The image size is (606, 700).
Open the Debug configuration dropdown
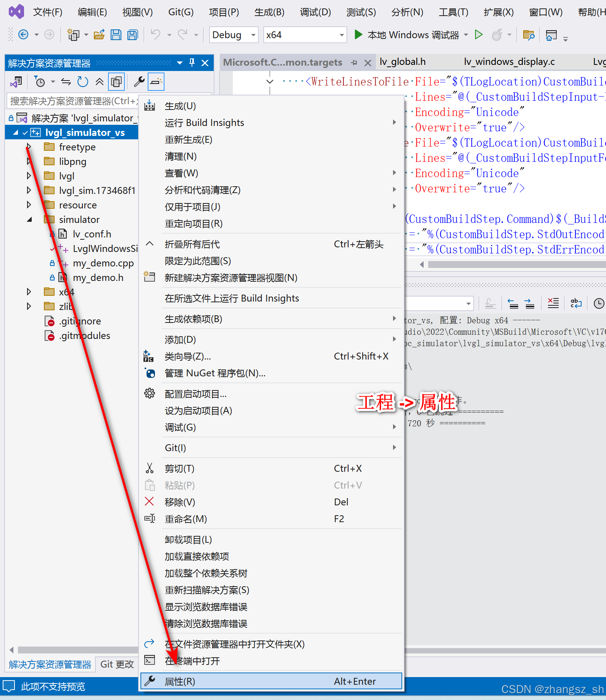[x=234, y=35]
